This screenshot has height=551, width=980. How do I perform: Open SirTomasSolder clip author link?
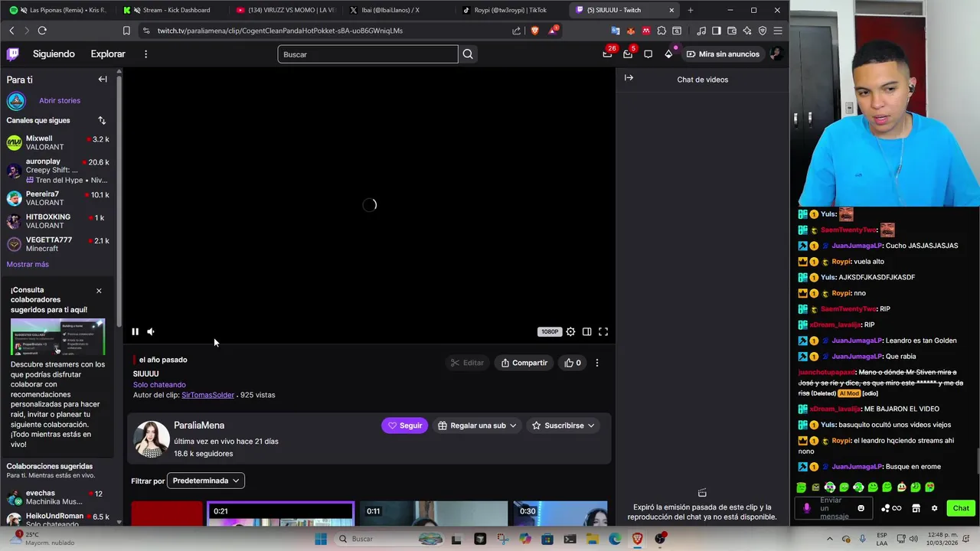pyautogui.click(x=207, y=395)
